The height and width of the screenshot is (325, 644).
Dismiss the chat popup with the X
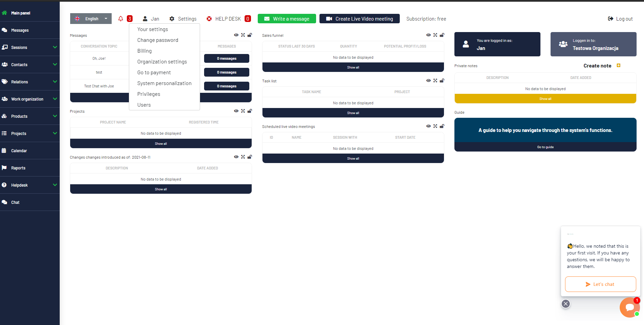[x=565, y=304]
